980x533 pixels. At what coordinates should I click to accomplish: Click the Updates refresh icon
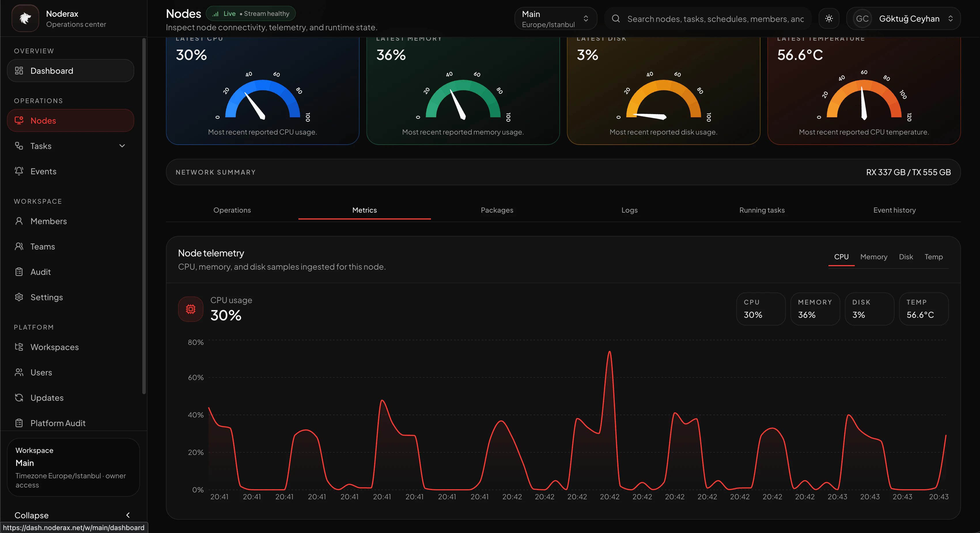[19, 398]
